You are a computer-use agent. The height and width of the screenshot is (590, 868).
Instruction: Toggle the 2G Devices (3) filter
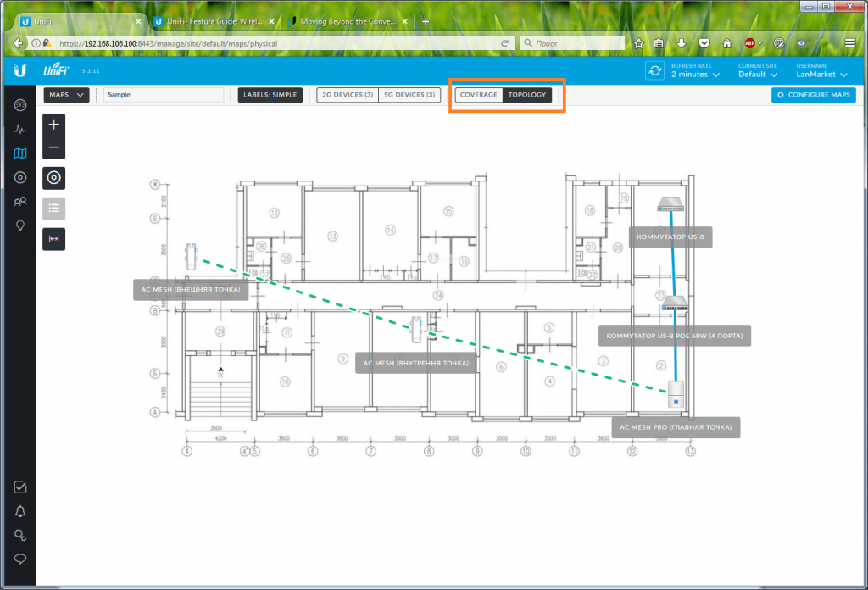(x=347, y=95)
